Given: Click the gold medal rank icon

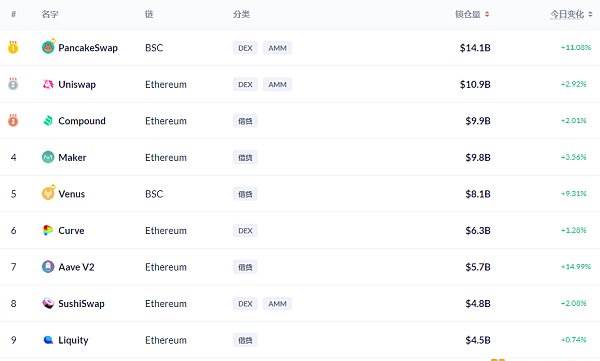Looking at the screenshot, I should tap(13, 47).
